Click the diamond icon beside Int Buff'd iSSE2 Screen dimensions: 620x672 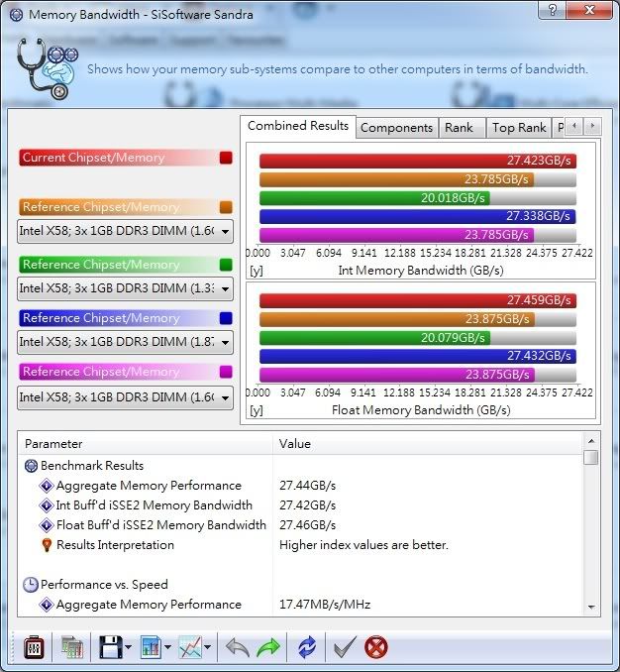click(47, 505)
